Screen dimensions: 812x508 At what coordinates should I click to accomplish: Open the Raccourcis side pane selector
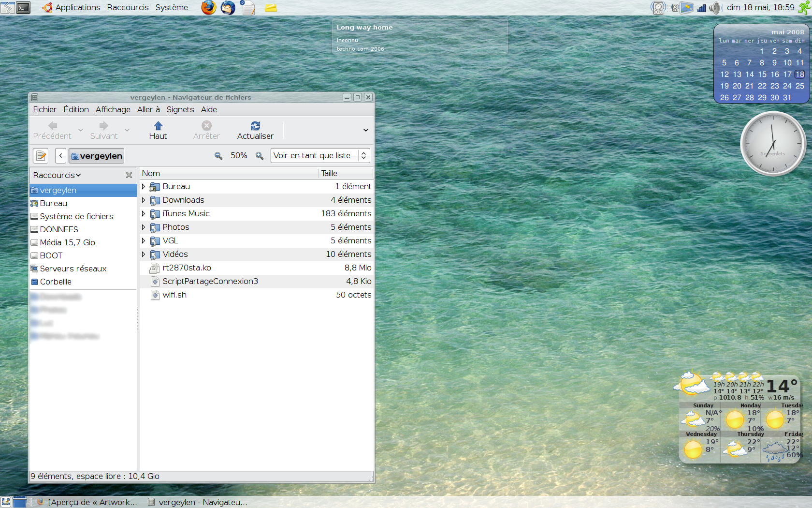pos(57,175)
